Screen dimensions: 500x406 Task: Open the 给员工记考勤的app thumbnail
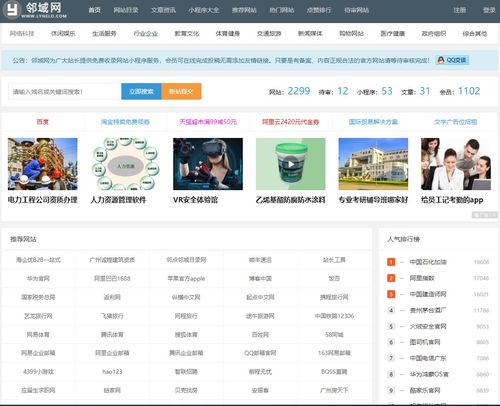tap(456, 164)
